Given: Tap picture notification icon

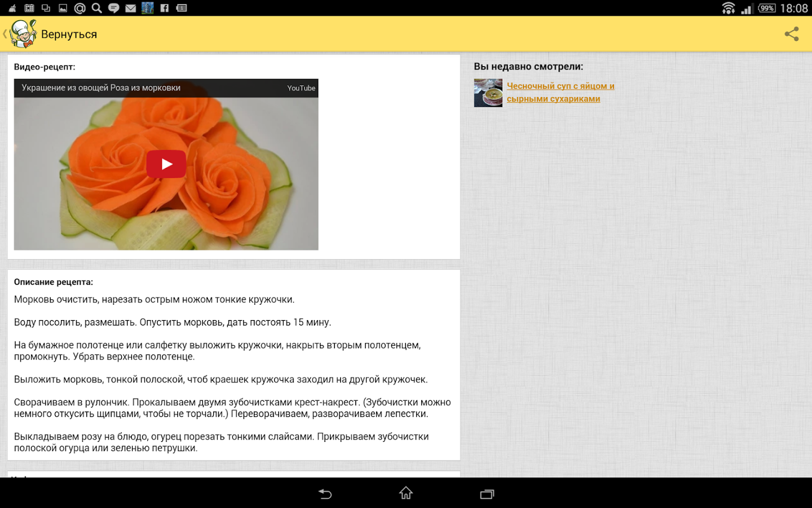Looking at the screenshot, I should 63,8.
